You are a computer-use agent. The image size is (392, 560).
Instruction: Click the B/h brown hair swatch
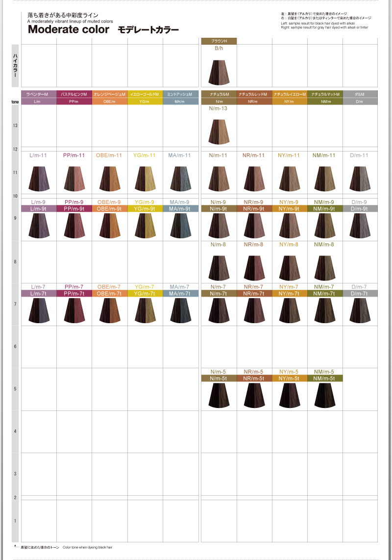(x=219, y=72)
